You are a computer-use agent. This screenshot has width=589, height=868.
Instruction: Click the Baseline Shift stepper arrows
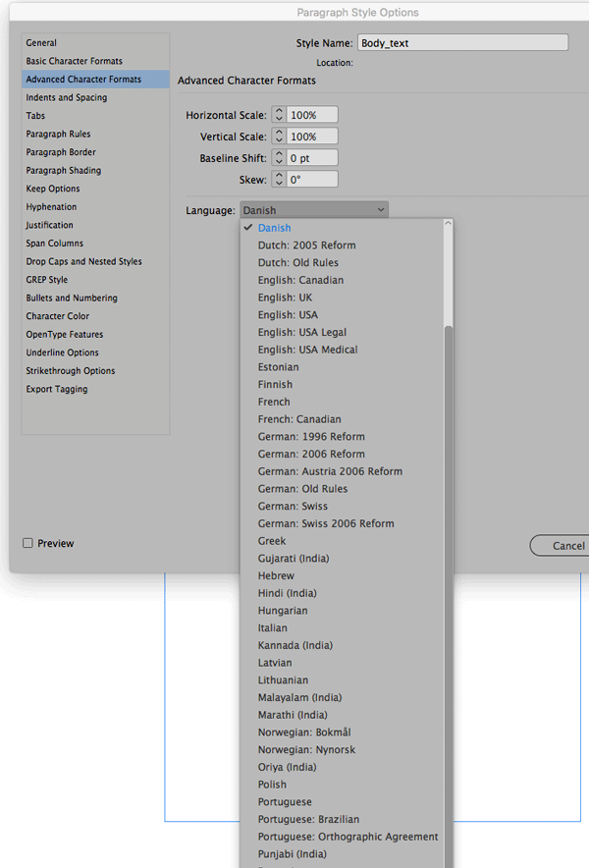coord(279,158)
